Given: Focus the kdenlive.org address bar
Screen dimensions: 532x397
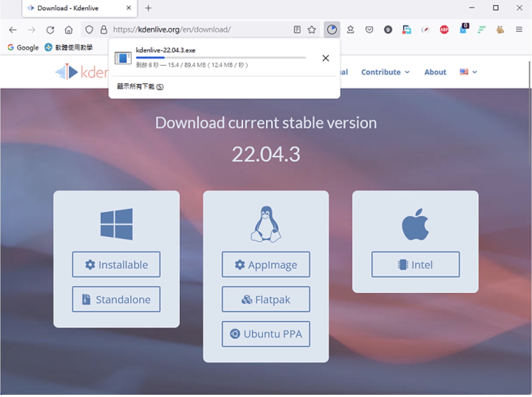Looking at the screenshot, I should point(201,30).
